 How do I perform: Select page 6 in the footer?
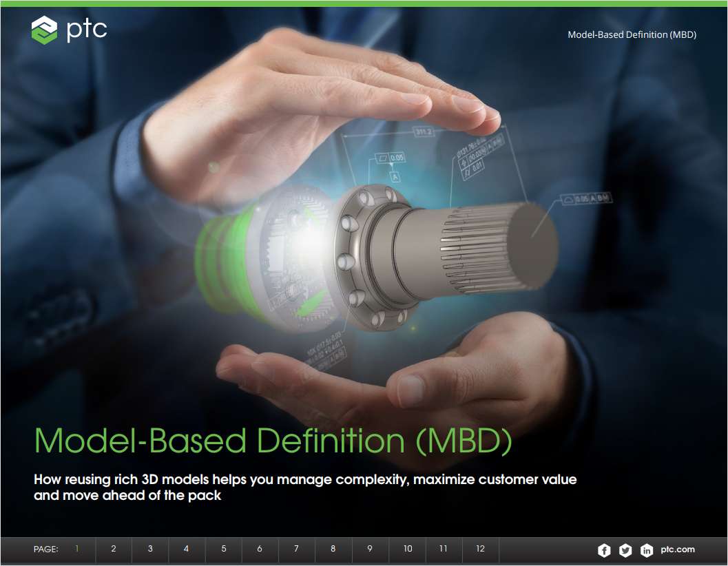click(x=260, y=549)
